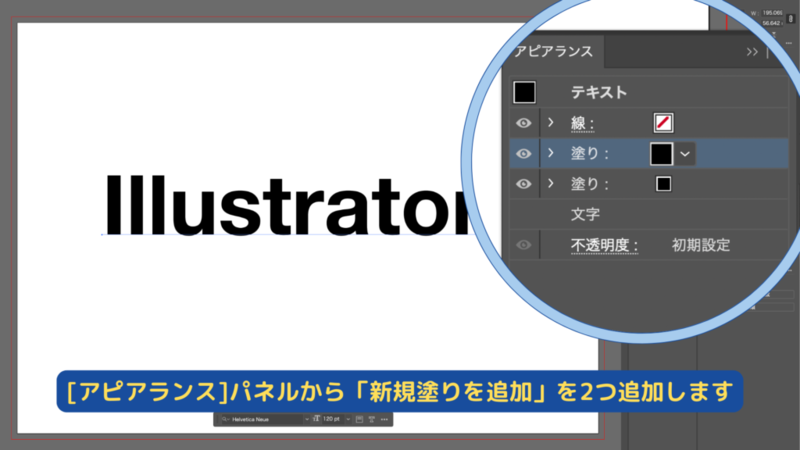Viewport: 800px width, 450px height.
Task: Select the highlighted 塗り: label
Action: (590, 154)
